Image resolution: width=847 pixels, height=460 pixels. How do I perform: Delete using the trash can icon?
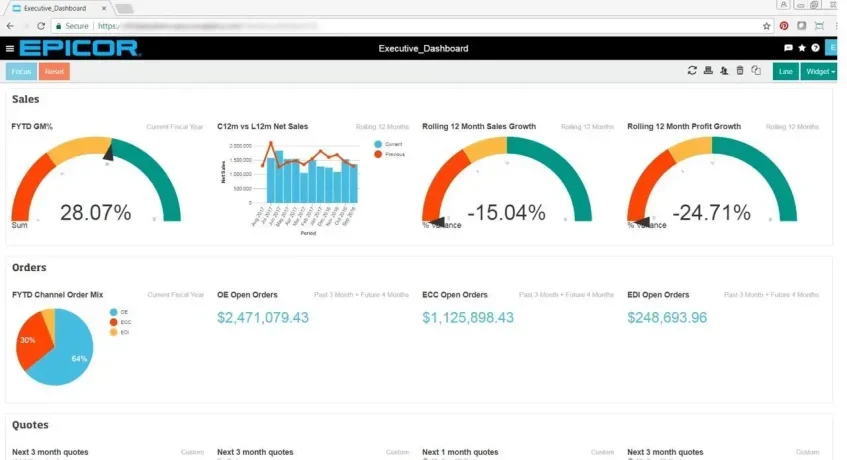click(x=740, y=71)
